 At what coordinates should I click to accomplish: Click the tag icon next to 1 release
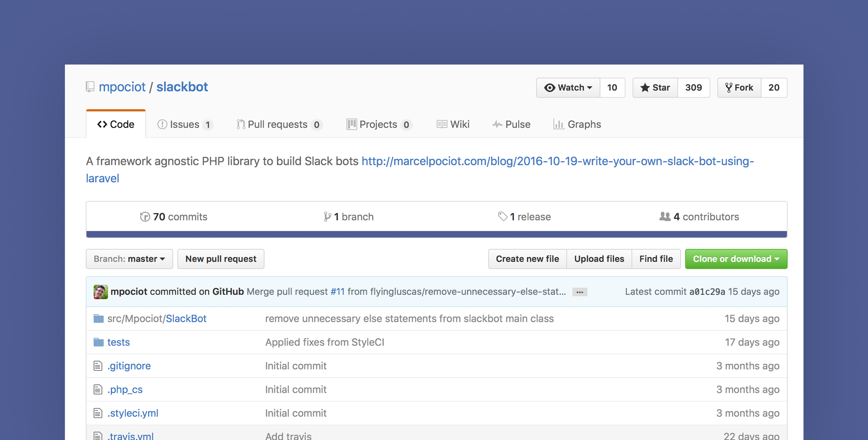(502, 216)
